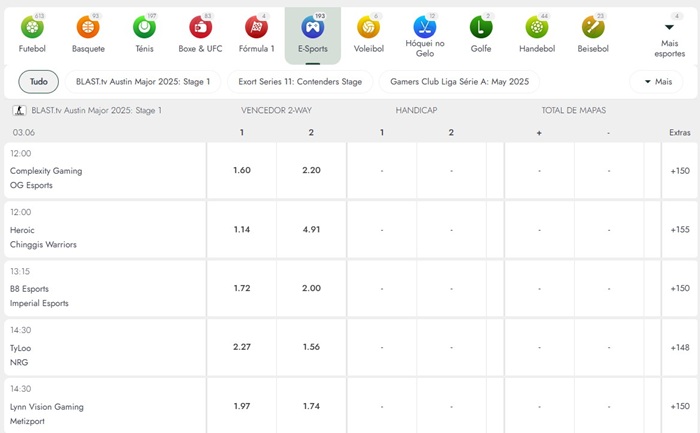Open Metizport team name
This screenshot has width=700, height=433.
(27, 421)
